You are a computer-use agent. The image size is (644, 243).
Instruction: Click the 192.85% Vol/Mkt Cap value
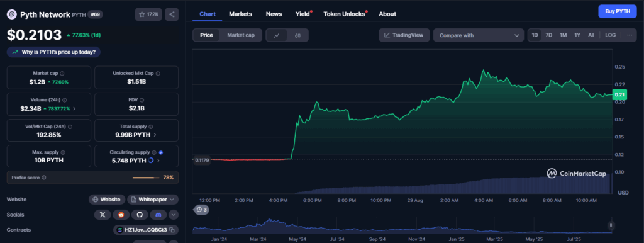[49, 135]
